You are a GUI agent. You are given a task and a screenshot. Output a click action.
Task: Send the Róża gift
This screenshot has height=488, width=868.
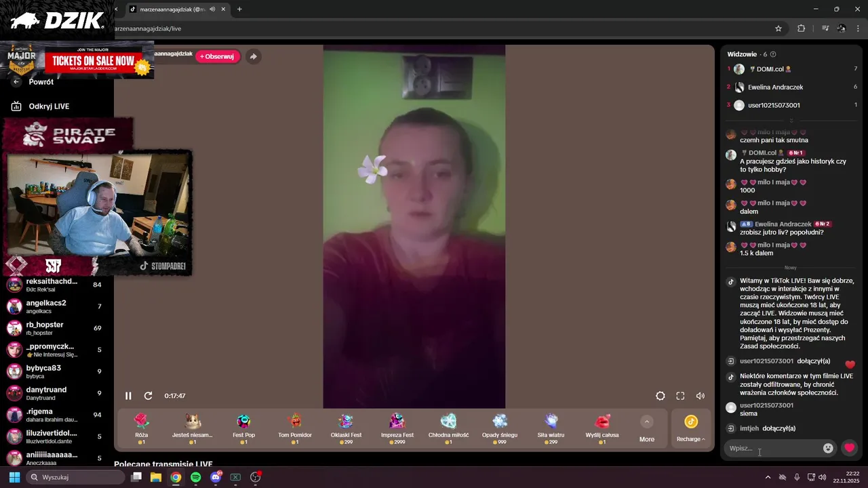[141, 428]
